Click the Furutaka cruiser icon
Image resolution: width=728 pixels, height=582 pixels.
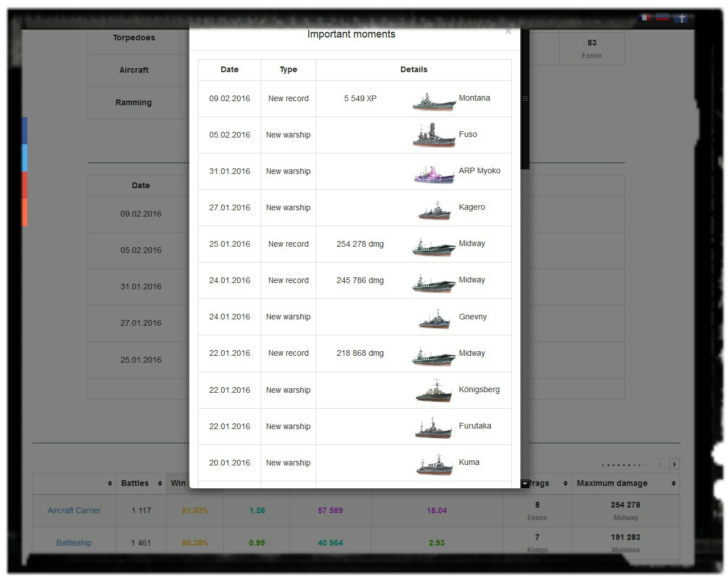[x=434, y=429]
